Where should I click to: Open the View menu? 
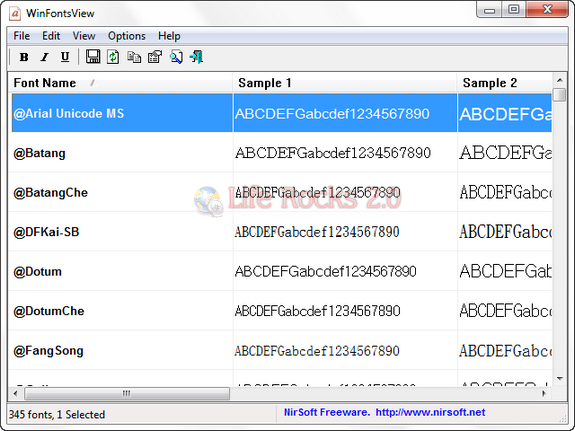[84, 36]
